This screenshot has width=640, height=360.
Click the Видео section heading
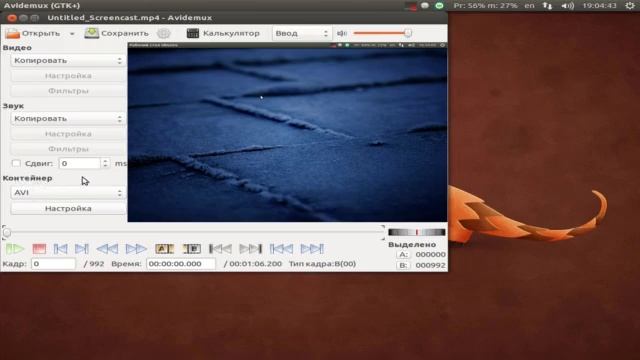(17, 47)
